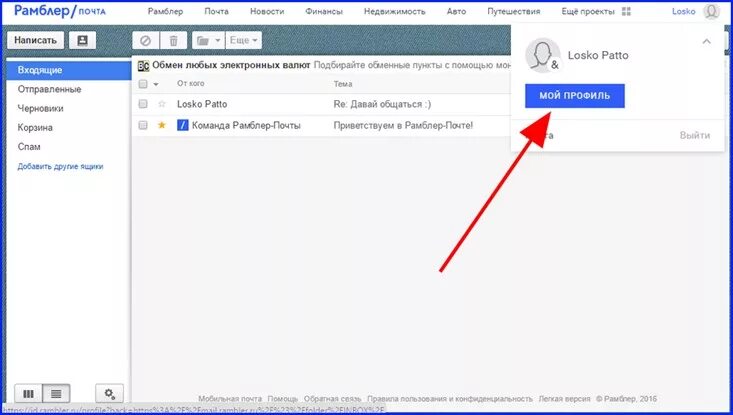Open the Корзина folder
This screenshot has height=415, width=733.
(x=35, y=128)
